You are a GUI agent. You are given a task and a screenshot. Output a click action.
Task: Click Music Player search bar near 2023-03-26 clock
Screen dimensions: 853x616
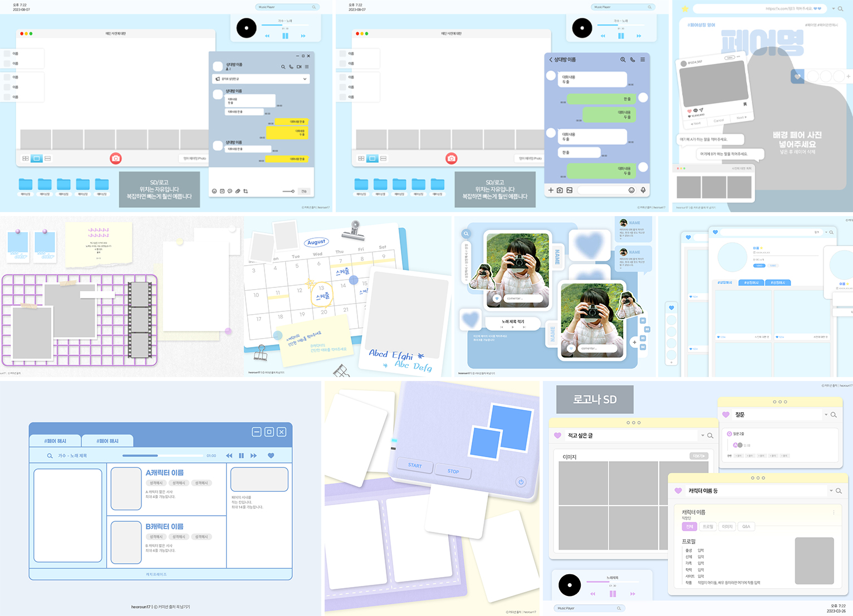coord(589,608)
